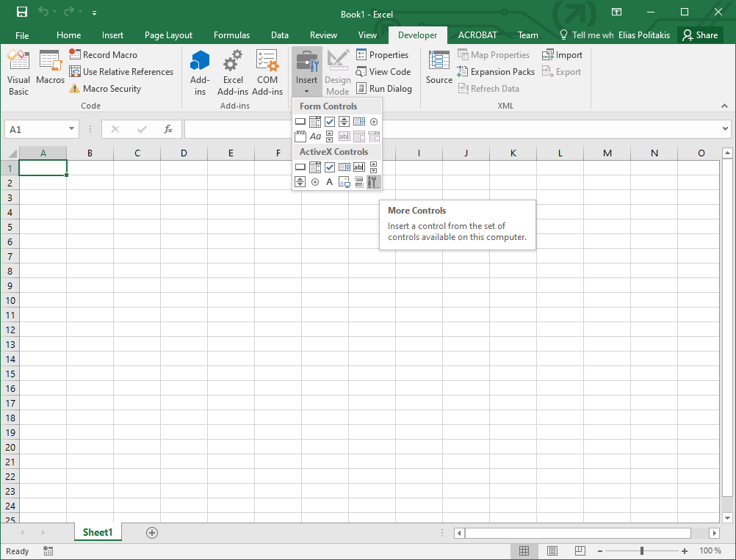This screenshot has width=736, height=560.
Task: Expand the formula bar
Action: pyautogui.click(x=725, y=129)
